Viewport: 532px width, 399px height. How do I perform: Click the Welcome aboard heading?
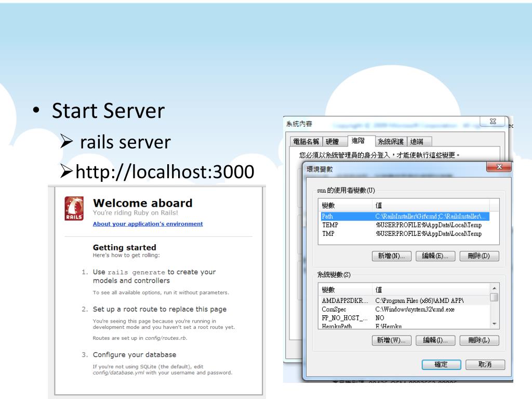[x=143, y=203]
